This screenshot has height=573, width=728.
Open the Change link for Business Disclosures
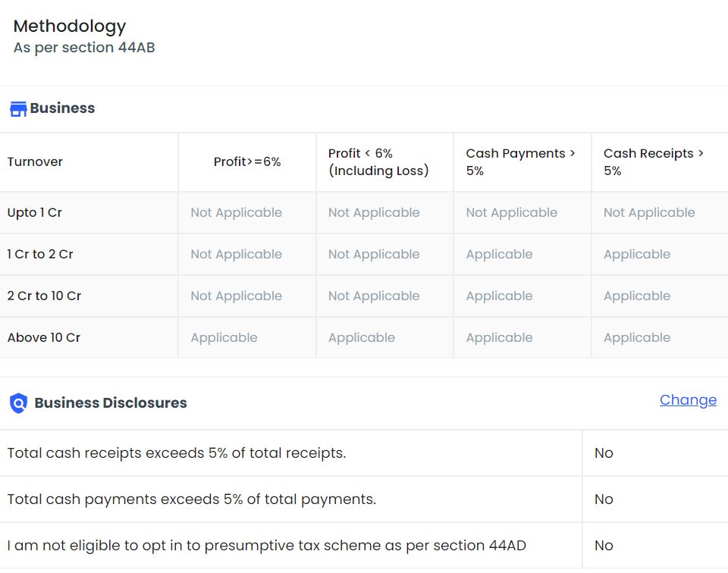click(x=688, y=400)
